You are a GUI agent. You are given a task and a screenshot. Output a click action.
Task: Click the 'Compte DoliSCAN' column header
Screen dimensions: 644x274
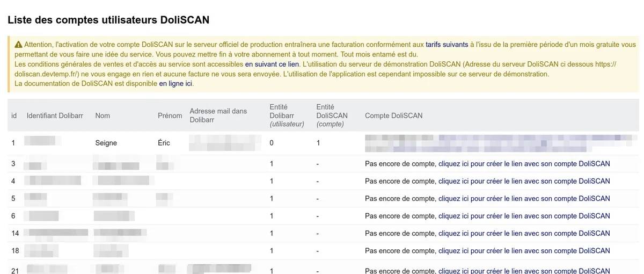[x=393, y=116]
